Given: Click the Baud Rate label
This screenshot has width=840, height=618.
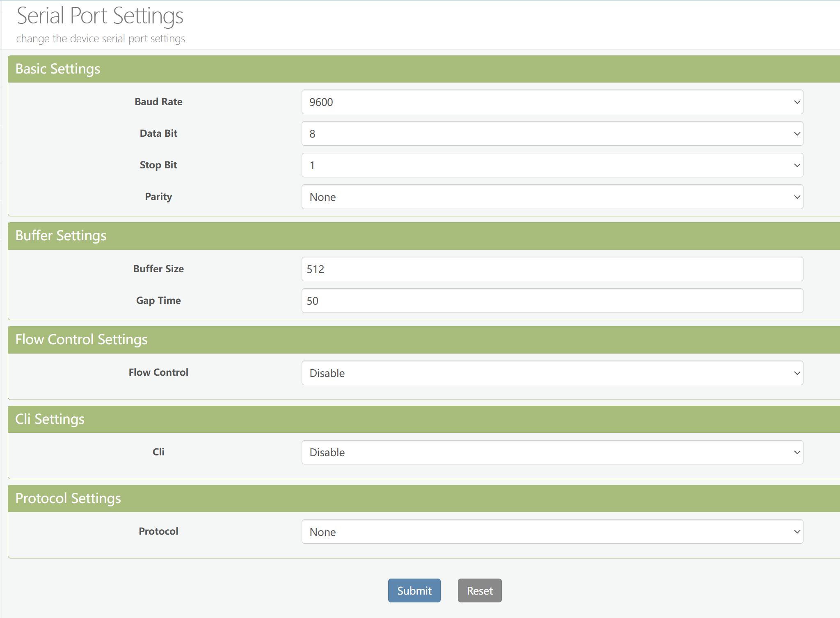Looking at the screenshot, I should 158,102.
